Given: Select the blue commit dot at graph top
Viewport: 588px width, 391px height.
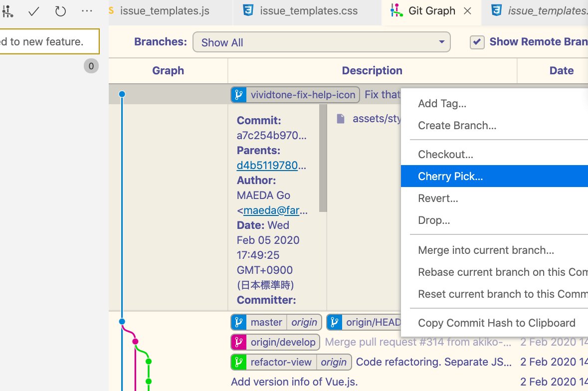Looking at the screenshot, I should pyautogui.click(x=122, y=93).
